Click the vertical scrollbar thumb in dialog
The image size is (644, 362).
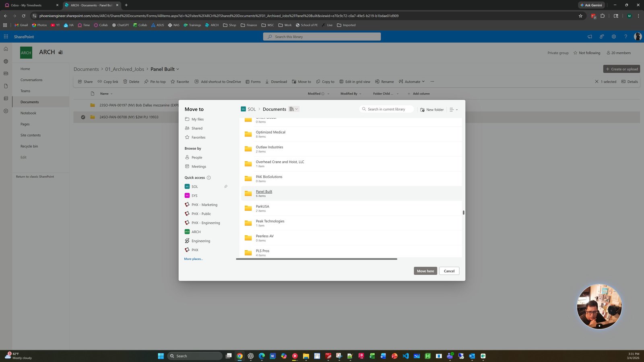(464, 212)
